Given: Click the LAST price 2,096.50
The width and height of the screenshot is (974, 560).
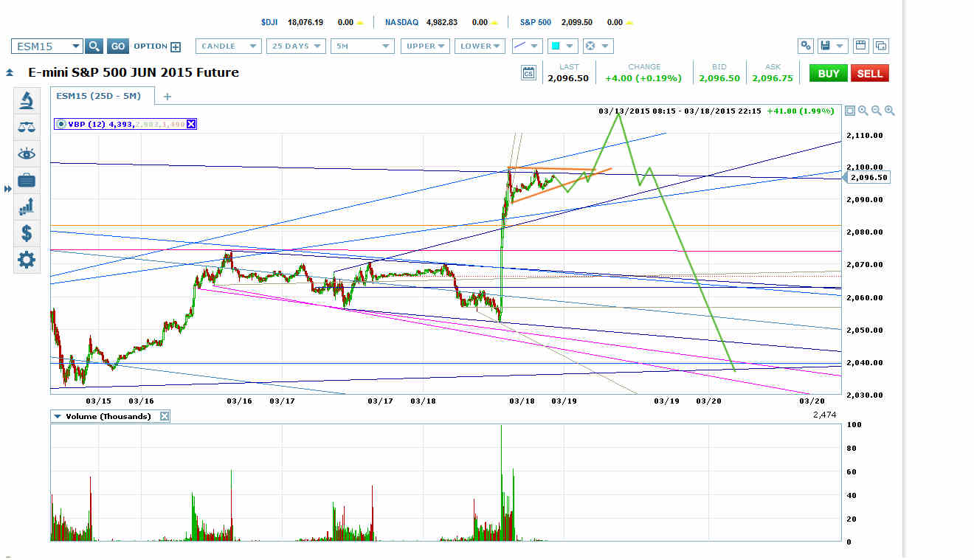Looking at the screenshot, I should [x=569, y=77].
